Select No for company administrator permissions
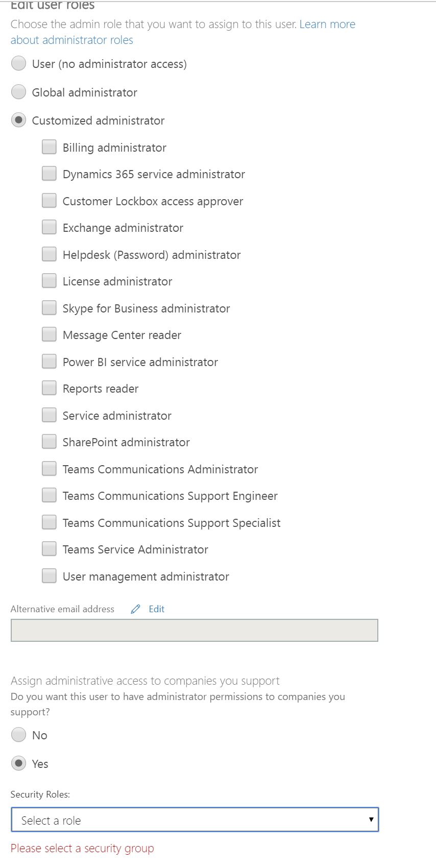436x868 pixels. [19, 735]
